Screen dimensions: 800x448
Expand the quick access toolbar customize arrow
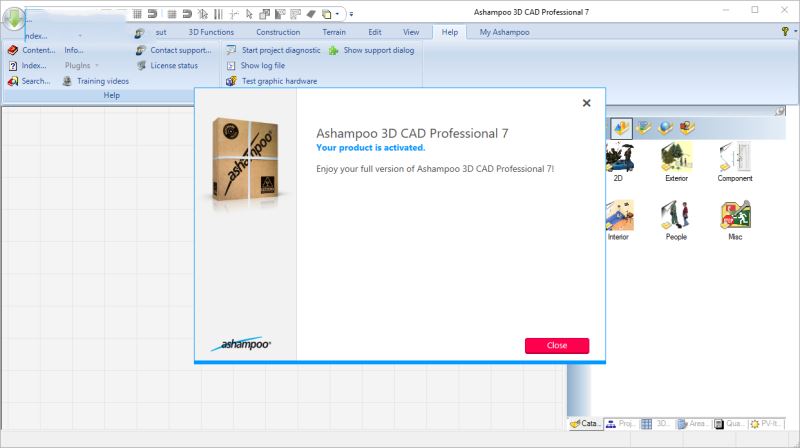(351, 14)
